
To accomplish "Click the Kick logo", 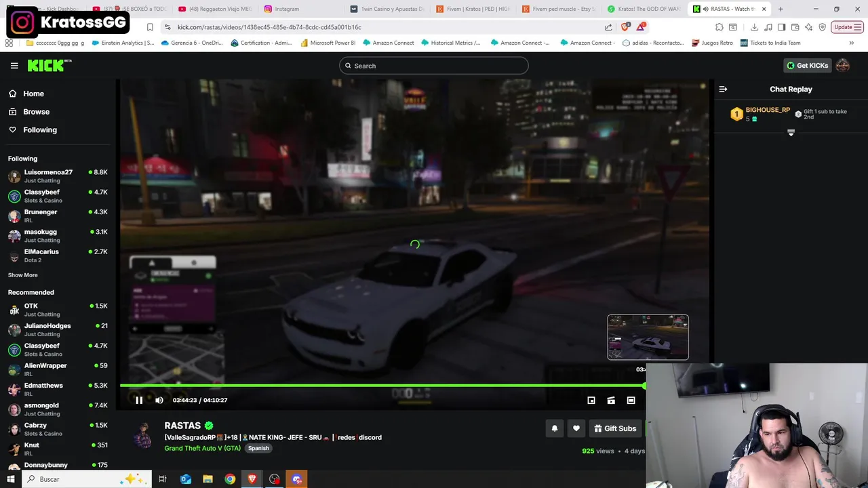I will [x=50, y=66].
